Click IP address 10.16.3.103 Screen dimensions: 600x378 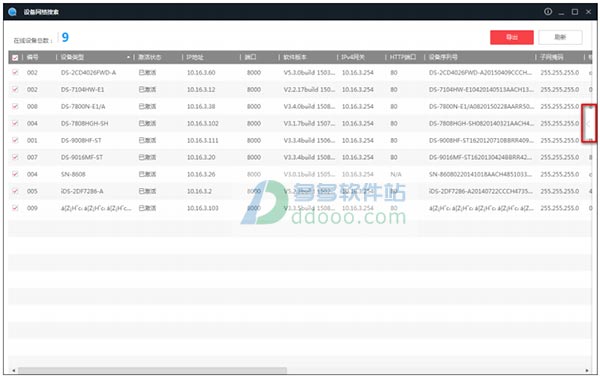coord(203,208)
